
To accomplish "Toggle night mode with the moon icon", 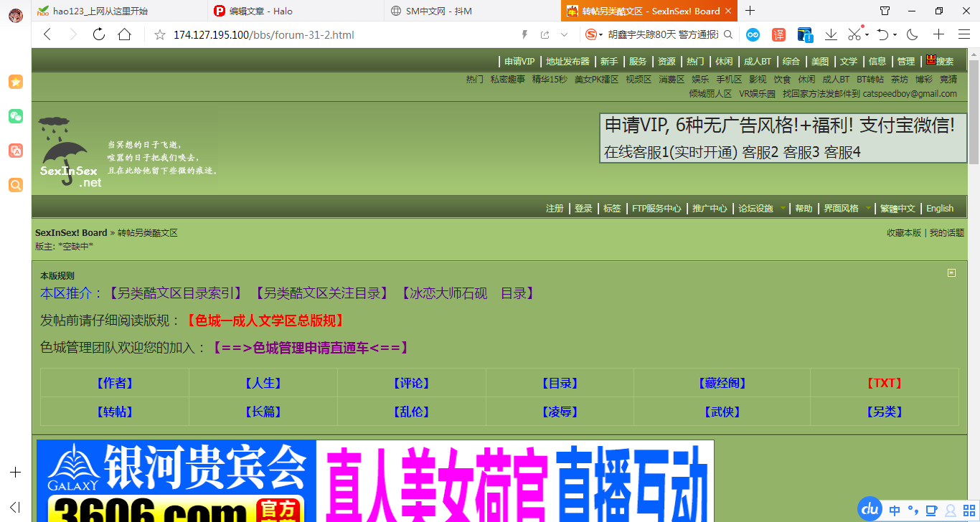I will point(912,34).
